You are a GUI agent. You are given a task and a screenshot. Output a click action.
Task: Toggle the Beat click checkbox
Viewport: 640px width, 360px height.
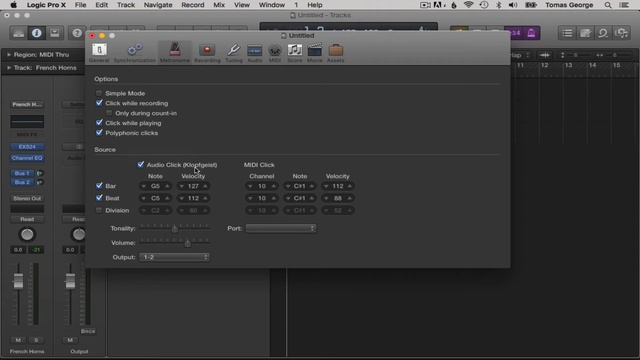coord(99,198)
